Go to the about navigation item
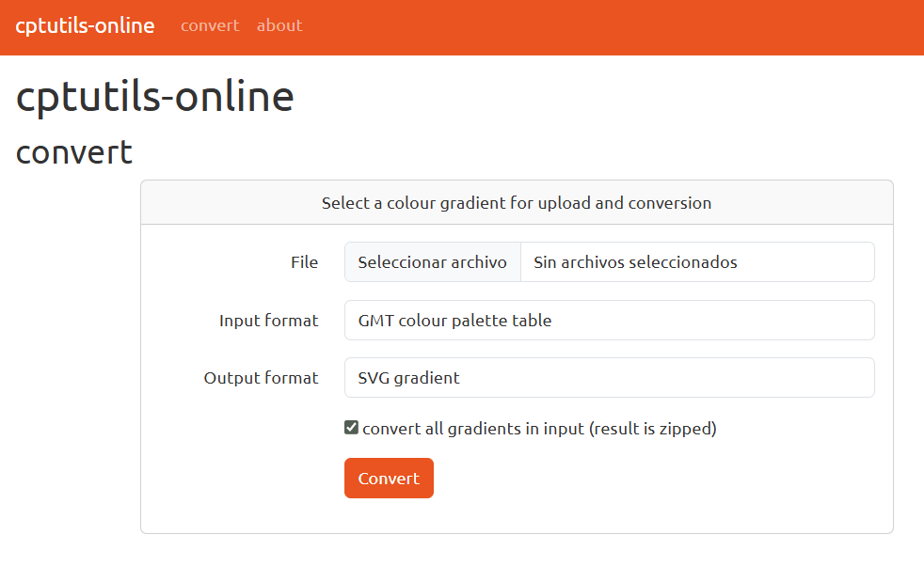Image resolution: width=924 pixels, height=566 pixels. point(279,25)
